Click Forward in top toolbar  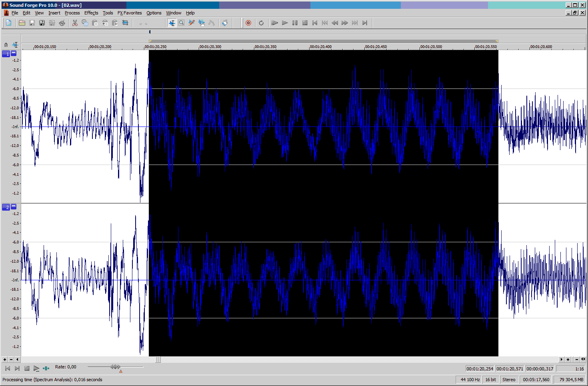click(345, 23)
